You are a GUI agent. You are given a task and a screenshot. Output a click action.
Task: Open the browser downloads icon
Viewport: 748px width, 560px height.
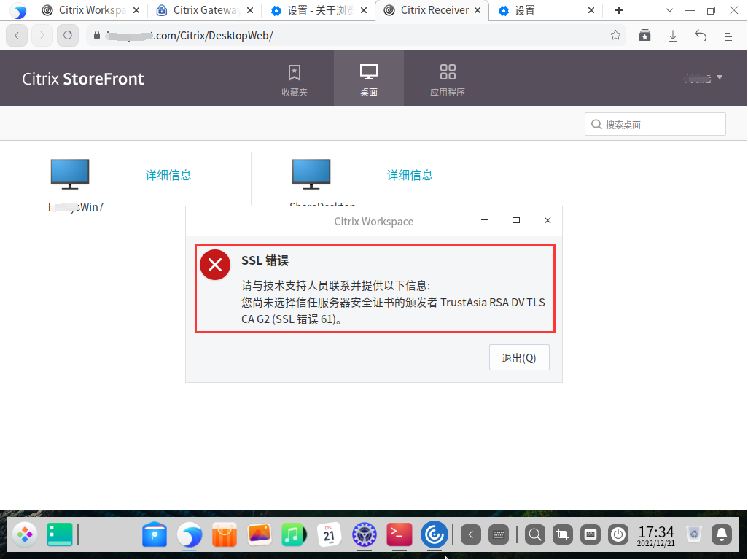pos(673,35)
